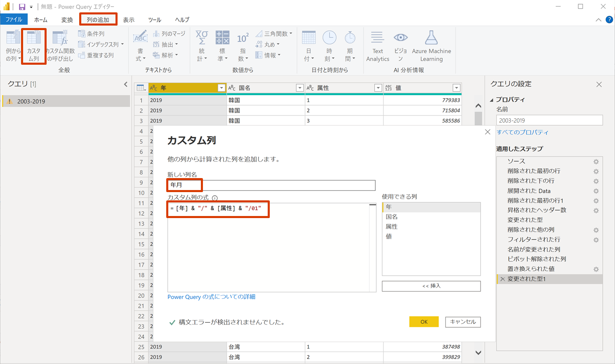Viewport: 615px width, 364px height.
Task: Click the 列のマージ (Merge Columns) icon
Action: [169, 34]
